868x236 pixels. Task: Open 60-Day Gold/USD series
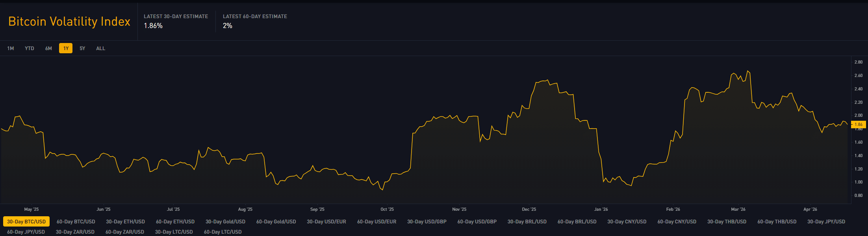point(276,222)
